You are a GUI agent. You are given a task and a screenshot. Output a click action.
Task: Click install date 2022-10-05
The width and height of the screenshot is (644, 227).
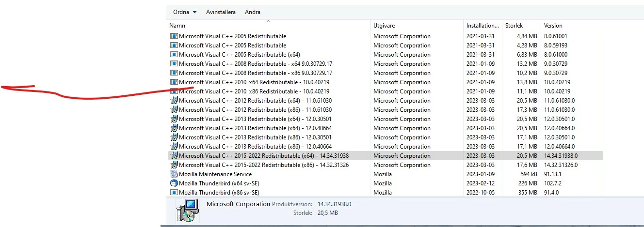click(x=481, y=193)
